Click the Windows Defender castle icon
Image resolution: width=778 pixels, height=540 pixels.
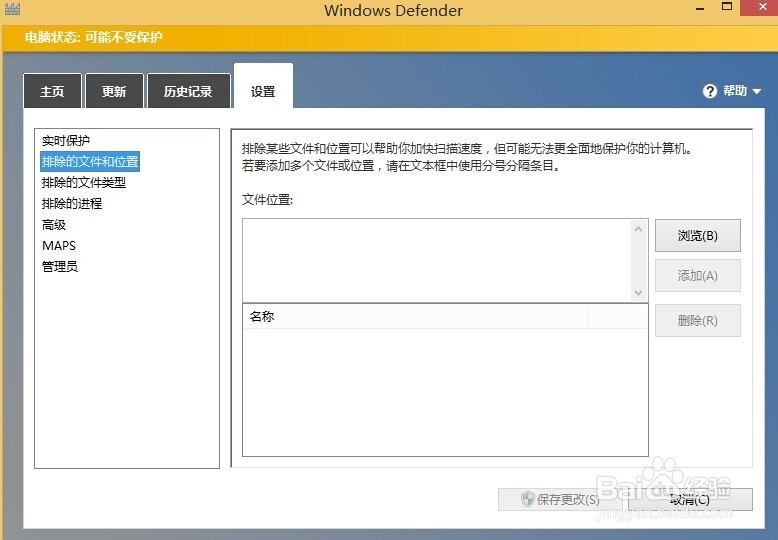(11, 9)
